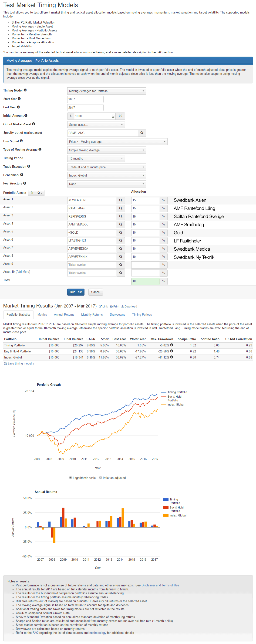Expand the Buy Signal dropdown

pos(117,142)
